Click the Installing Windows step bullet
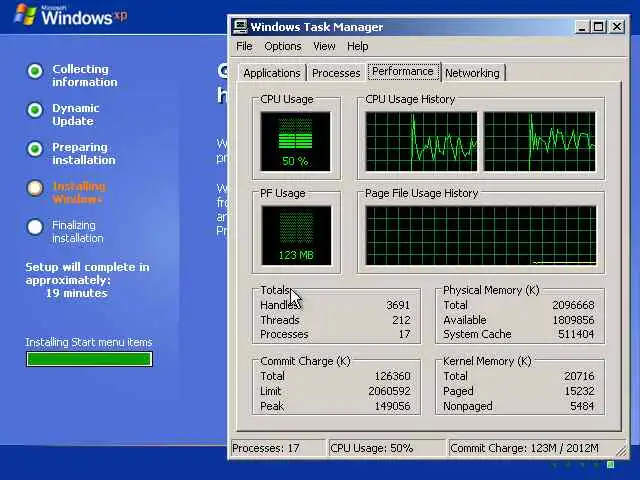Image resolution: width=640 pixels, height=480 pixels. (x=35, y=188)
